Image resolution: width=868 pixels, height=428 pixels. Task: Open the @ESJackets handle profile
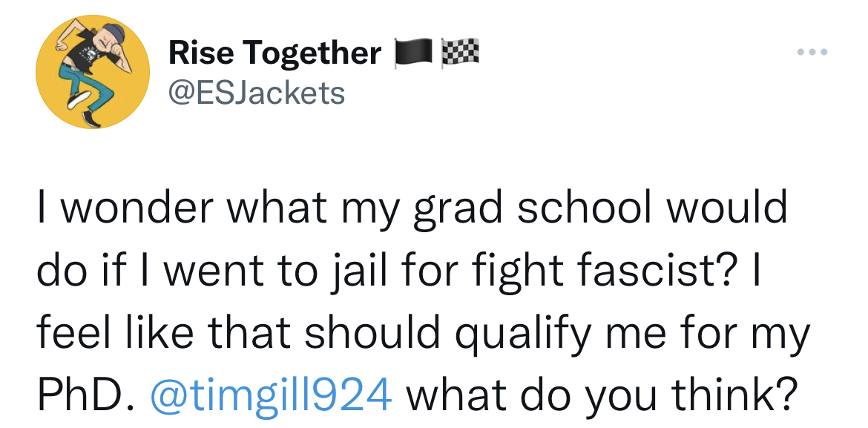point(257,93)
